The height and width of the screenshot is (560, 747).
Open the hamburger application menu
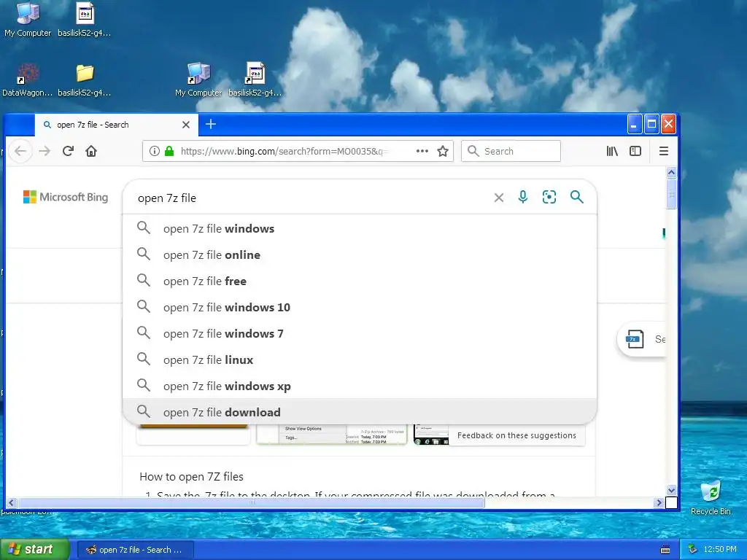coord(663,151)
